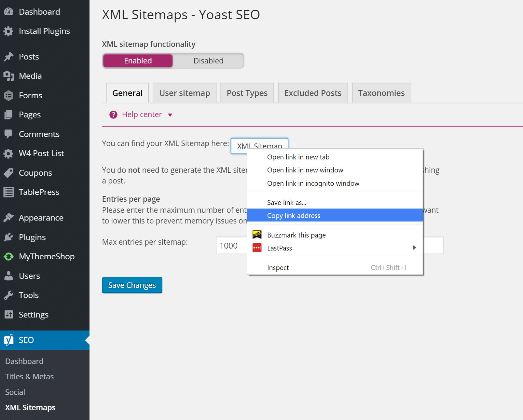Viewport: 523px width, 420px height.
Task: Switch to the Post Types tab
Action: (247, 93)
